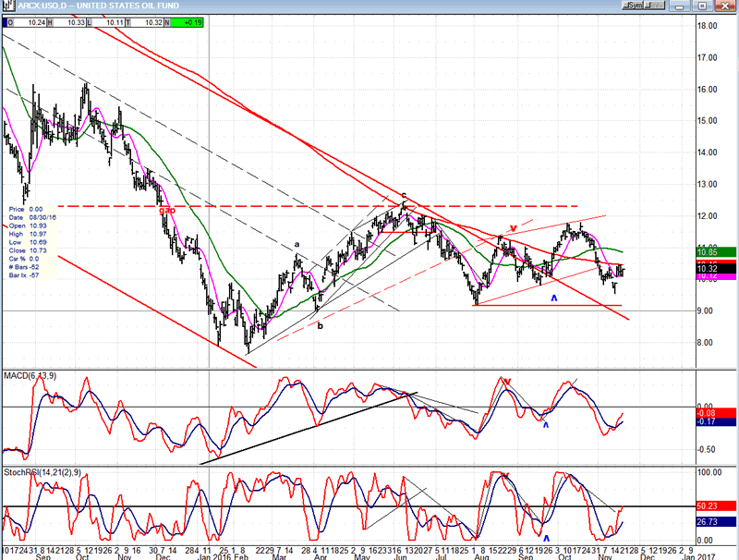Click the blue 26.73 StochRSI signal tag
This screenshot has width=739, height=560.
point(716,522)
